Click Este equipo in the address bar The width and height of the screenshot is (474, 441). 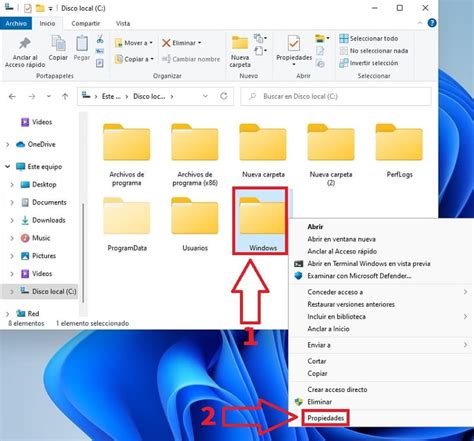111,96
